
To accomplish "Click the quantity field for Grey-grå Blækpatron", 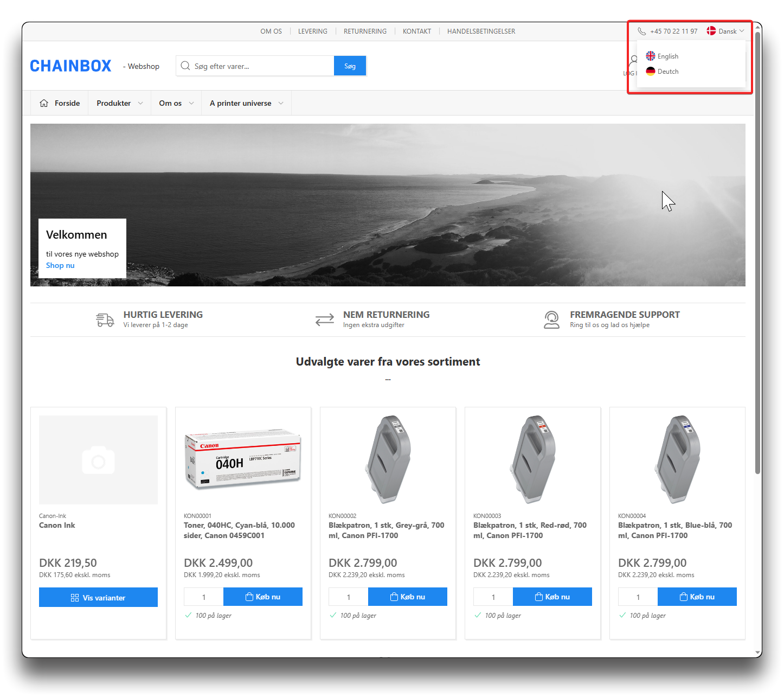I will tap(348, 597).
